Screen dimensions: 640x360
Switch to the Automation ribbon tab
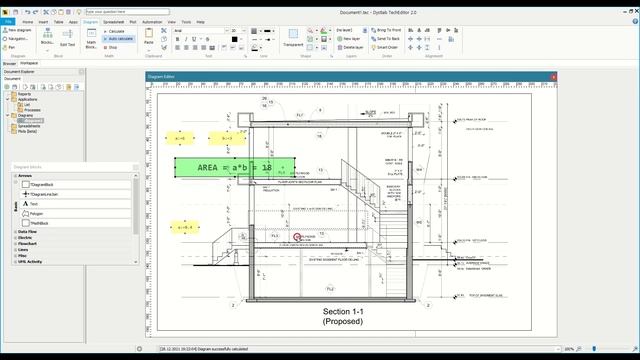pyautogui.click(x=152, y=22)
